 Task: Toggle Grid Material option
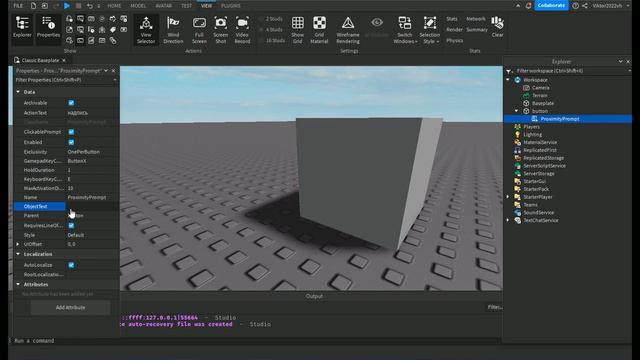coord(319,30)
